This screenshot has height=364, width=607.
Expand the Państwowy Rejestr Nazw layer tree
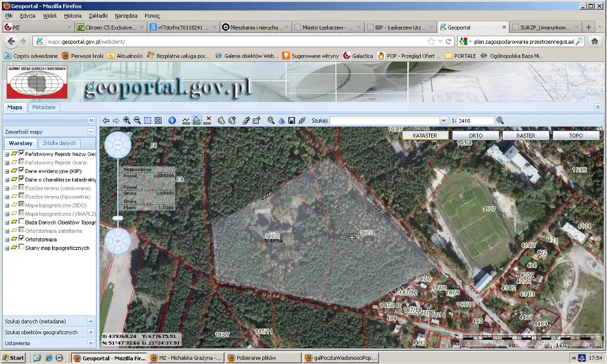(7, 154)
